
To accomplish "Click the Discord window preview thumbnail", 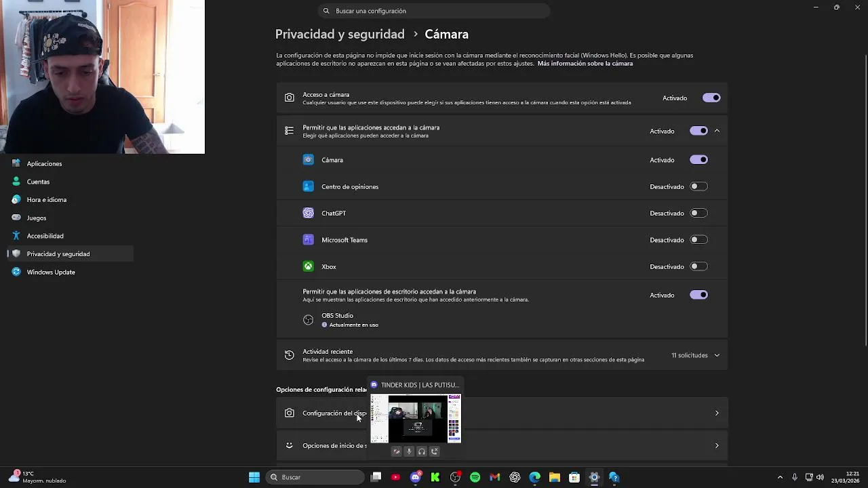I will point(416,419).
